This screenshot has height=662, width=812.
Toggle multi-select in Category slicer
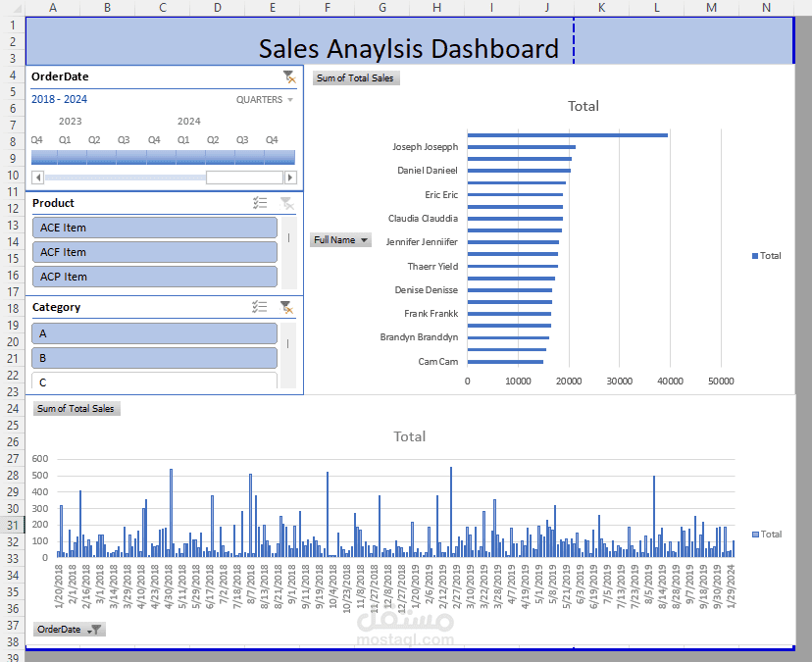tap(260, 307)
